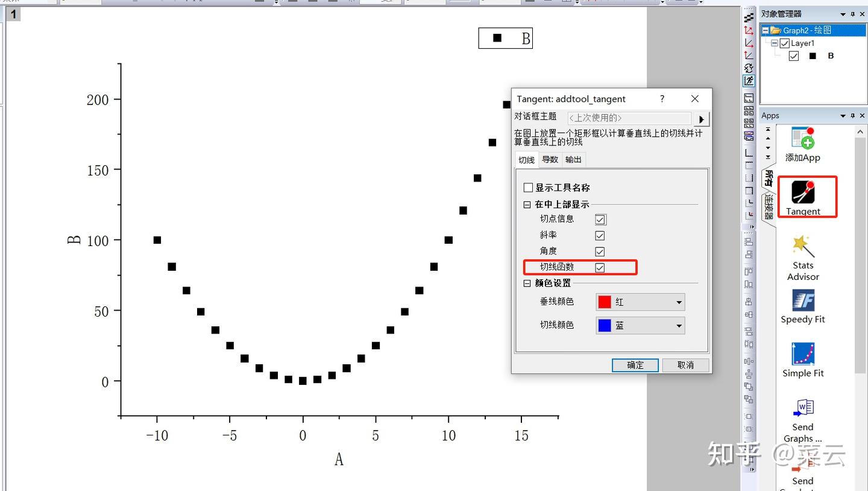Screen dimensions: 868x491
Task: Jump to bottom of Apps list
Action: point(768,157)
